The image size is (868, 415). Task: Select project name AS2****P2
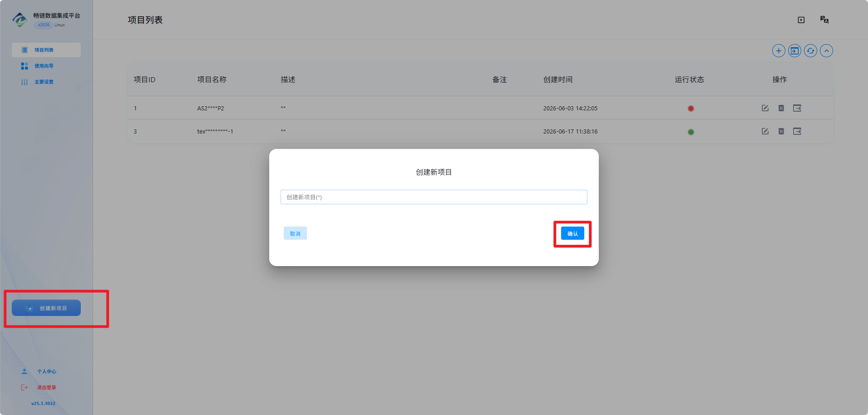pos(211,108)
